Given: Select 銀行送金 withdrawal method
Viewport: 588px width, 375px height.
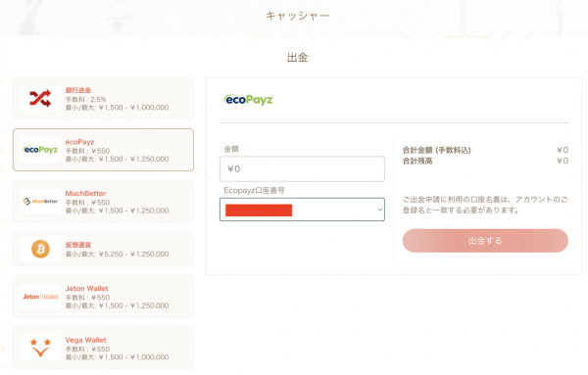Looking at the screenshot, I should point(104,99).
